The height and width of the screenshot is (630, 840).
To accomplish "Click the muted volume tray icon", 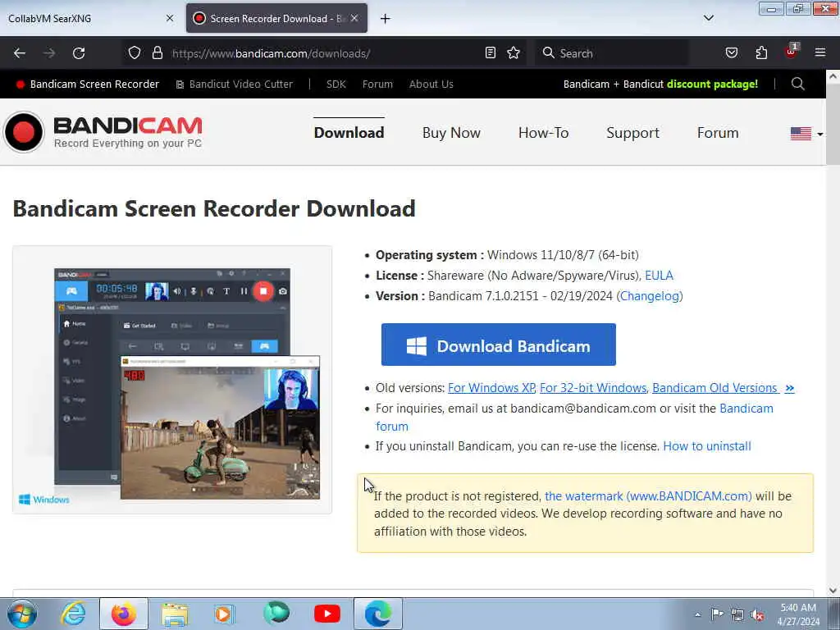I will click(757, 614).
